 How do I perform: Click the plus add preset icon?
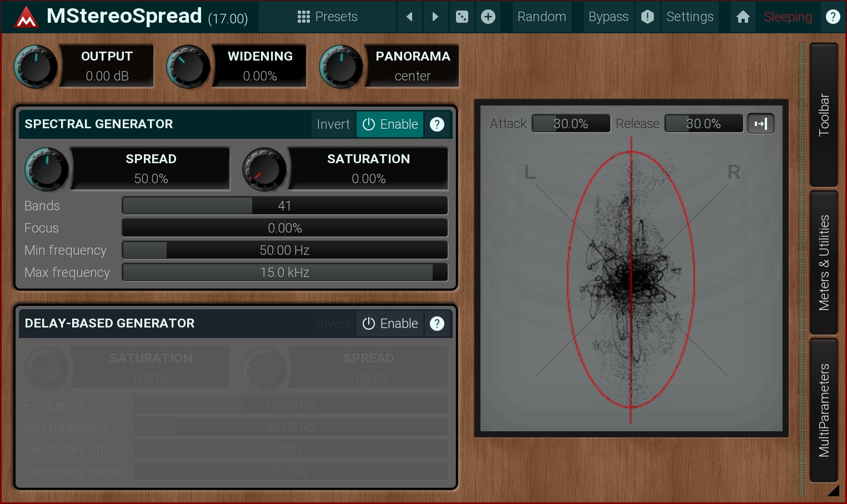(x=488, y=17)
